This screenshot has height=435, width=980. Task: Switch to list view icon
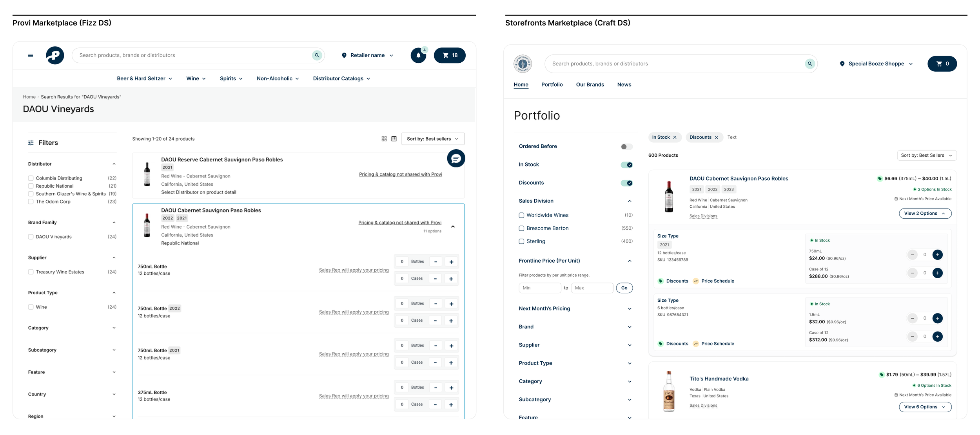pos(394,139)
